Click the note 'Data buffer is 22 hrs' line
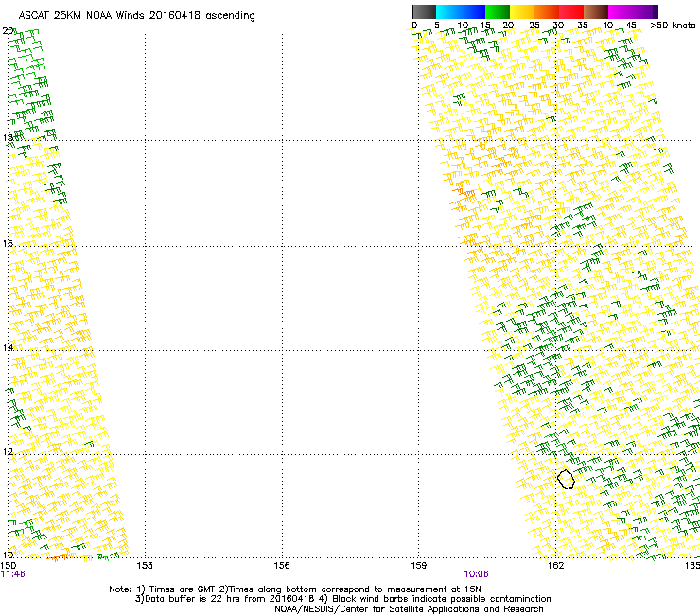700x615 pixels. pyautogui.click(x=342, y=599)
